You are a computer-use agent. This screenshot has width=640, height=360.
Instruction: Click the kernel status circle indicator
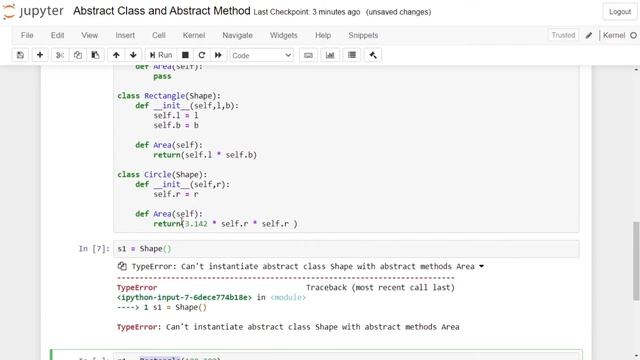tap(633, 36)
